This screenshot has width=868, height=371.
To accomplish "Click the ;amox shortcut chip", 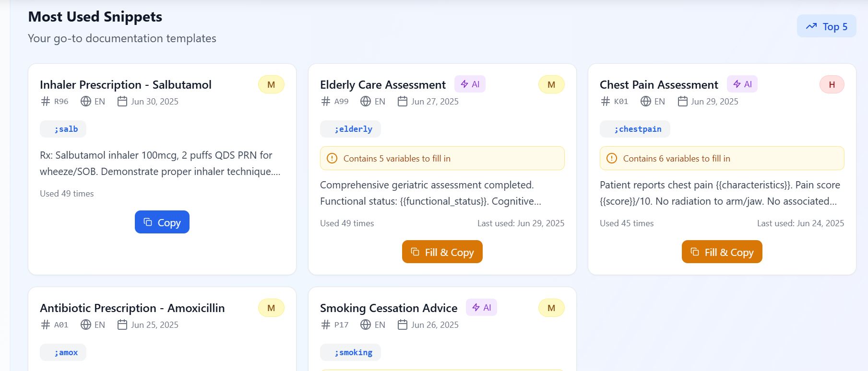I will (x=63, y=352).
